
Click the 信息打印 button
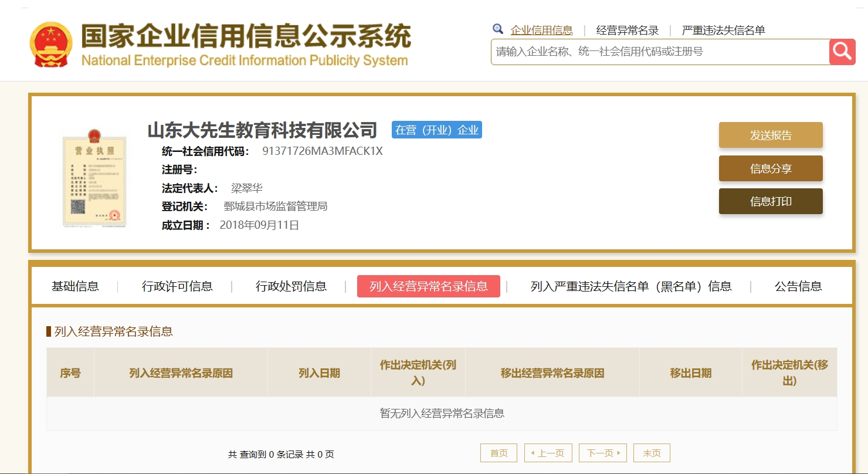[771, 201]
